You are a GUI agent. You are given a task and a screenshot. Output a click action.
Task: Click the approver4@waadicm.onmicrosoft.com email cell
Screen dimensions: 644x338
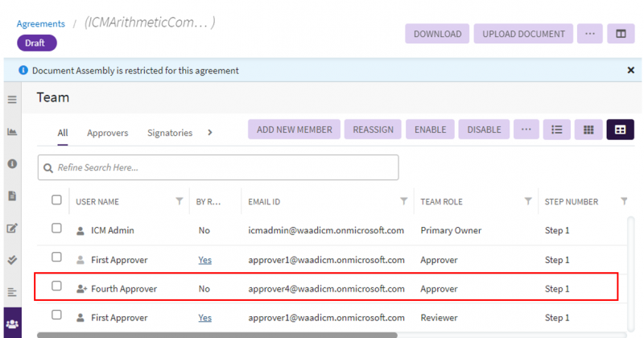pyautogui.click(x=327, y=289)
